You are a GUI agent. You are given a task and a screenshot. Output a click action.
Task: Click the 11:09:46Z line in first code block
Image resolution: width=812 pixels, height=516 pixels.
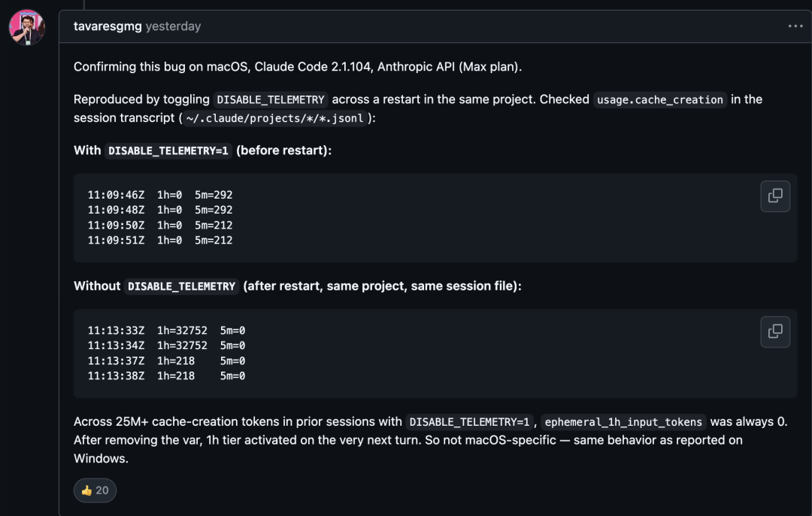point(160,195)
